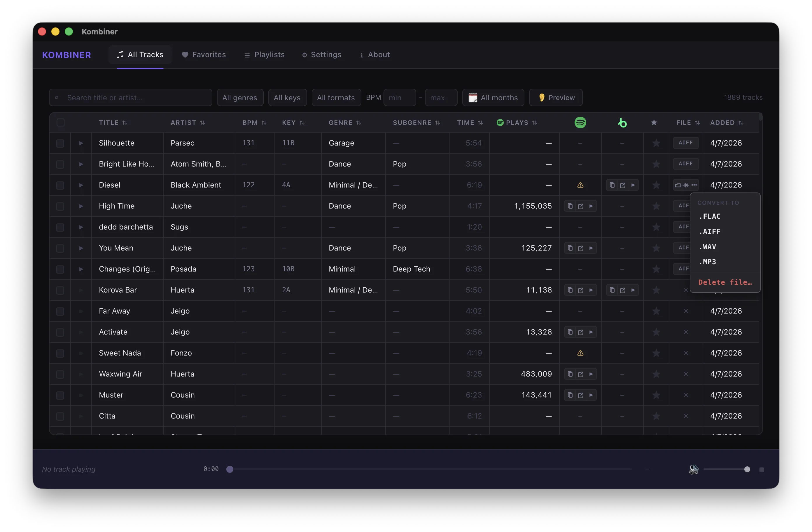Image resolution: width=812 pixels, height=532 pixels.
Task: Play Spotify preview of Waxwing Air
Action: 591,374
